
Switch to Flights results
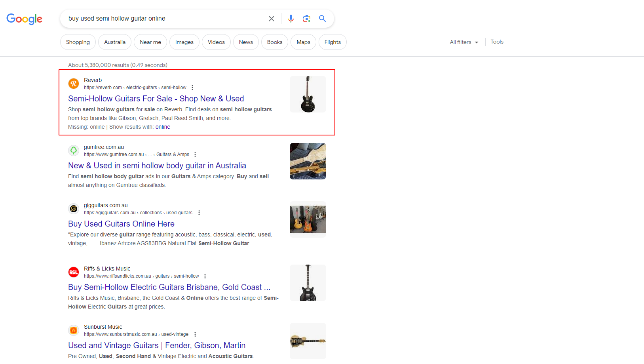point(332,42)
